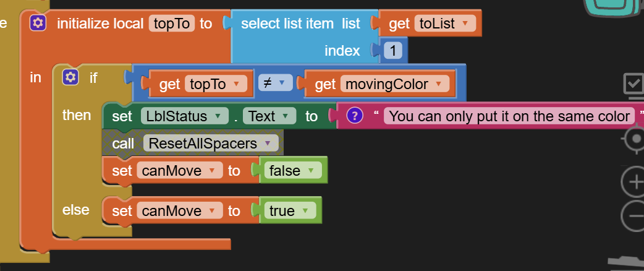Click the topTo local variable name field
Image resolution: width=644 pixels, height=271 pixels.
click(x=172, y=24)
